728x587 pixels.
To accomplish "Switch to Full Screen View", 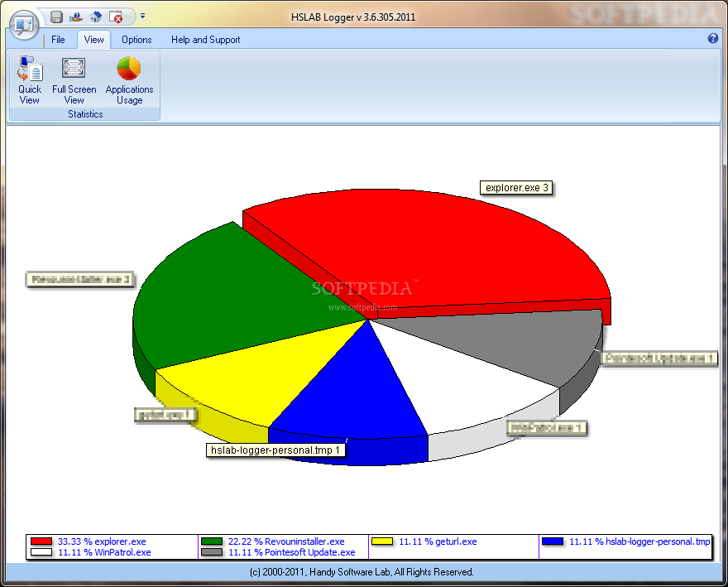I will pyautogui.click(x=74, y=80).
